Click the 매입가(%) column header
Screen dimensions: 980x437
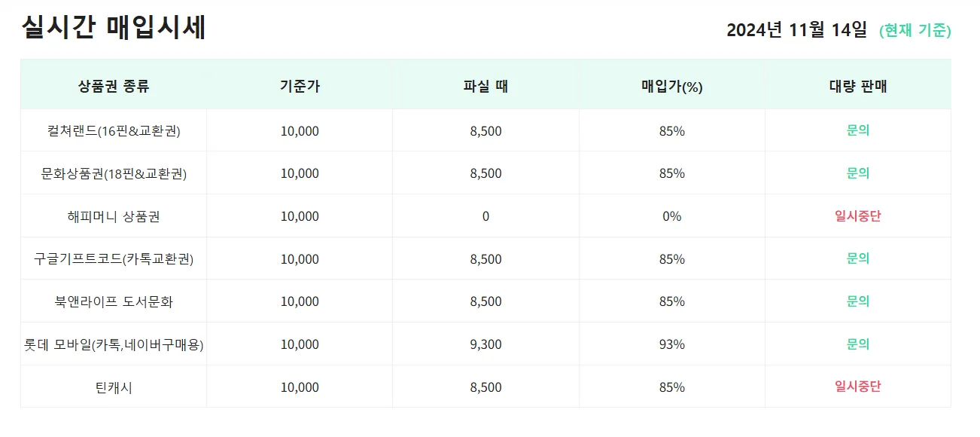pyautogui.click(x=671, y=87)
